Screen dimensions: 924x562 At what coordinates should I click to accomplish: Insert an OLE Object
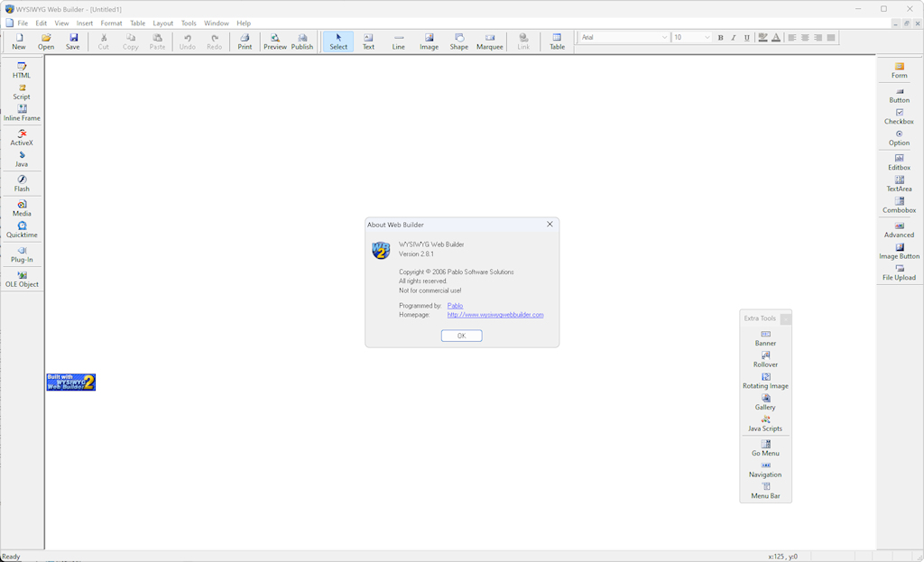[x=22, y=279]
